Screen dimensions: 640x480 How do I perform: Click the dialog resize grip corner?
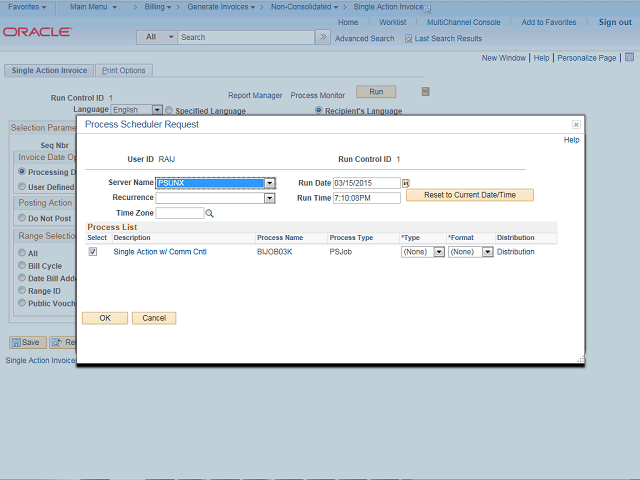(579, 359)
